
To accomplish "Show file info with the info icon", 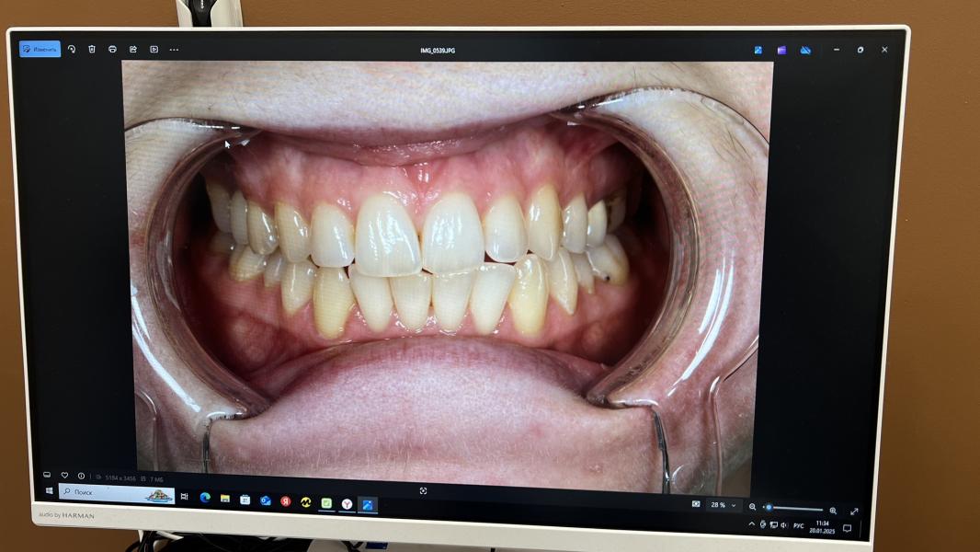I will click(81, 477).
